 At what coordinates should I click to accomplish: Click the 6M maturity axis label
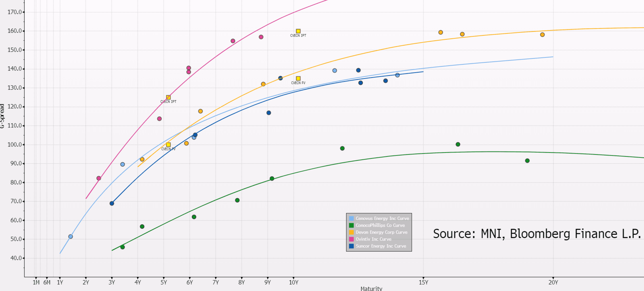tap(47, 282)
